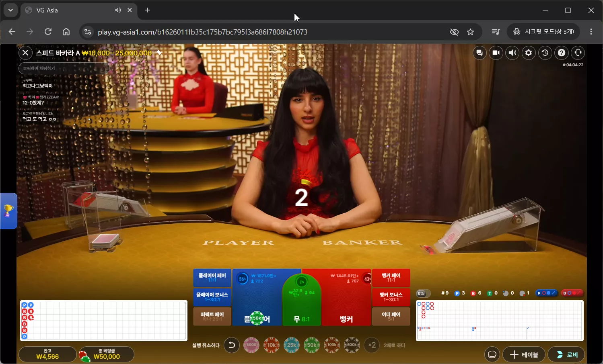Open the browser three-dot menu
The width and height of the screenshot is (603, 364).
pyautogui.click(x=591, y=32)
